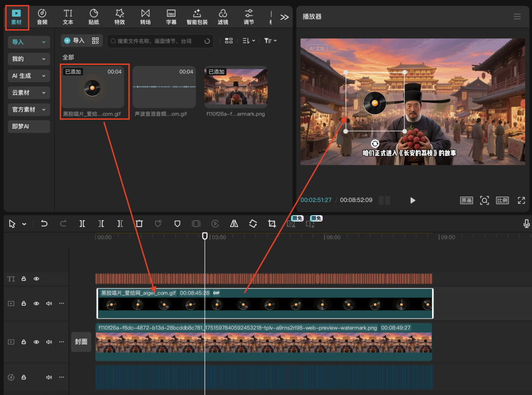The height and width of the screenshot is (395, 532).
Task: Open the sort order dropdown
Action: click(x=249, y=41)
